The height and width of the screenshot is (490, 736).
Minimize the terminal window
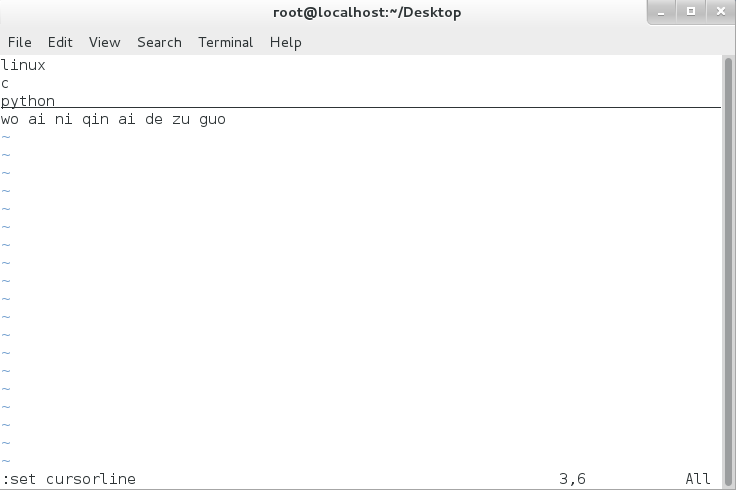[x=661, y=12]
